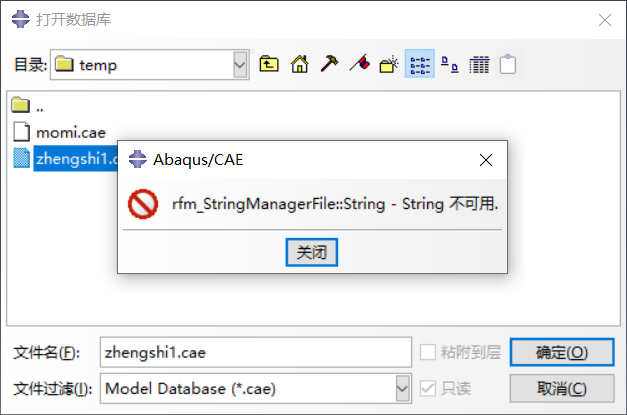627x415 pixels.
Task: Open the 文件过滤 file filter dropdown
Action: click(x=402, y=388)
